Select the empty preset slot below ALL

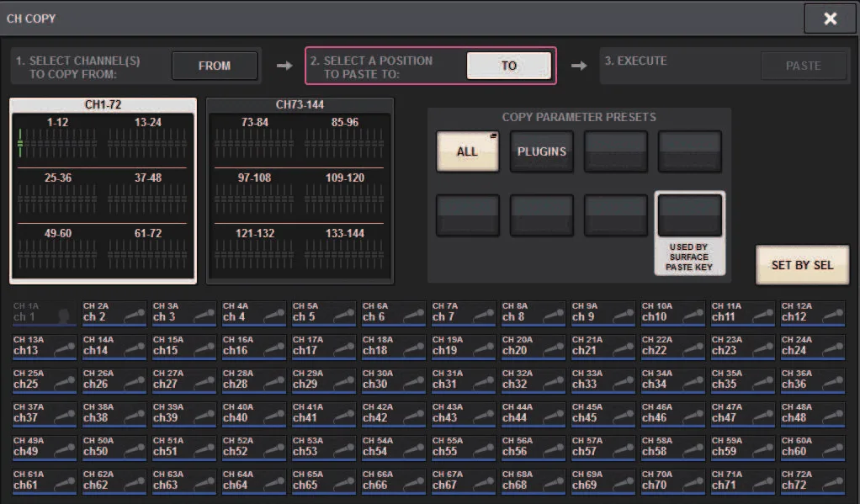467,215
